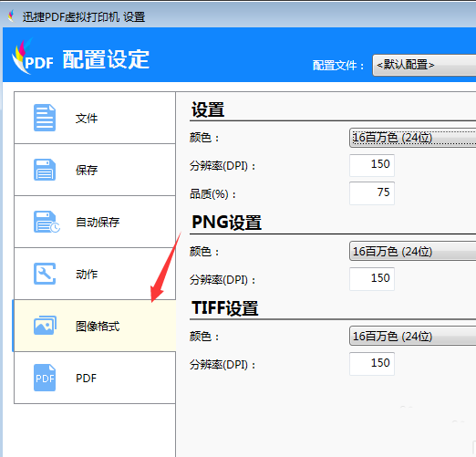This screenshot has width=476, height=457.
Task: Open the 颜色 dropdown under 设置
Action: pos(412,138)
